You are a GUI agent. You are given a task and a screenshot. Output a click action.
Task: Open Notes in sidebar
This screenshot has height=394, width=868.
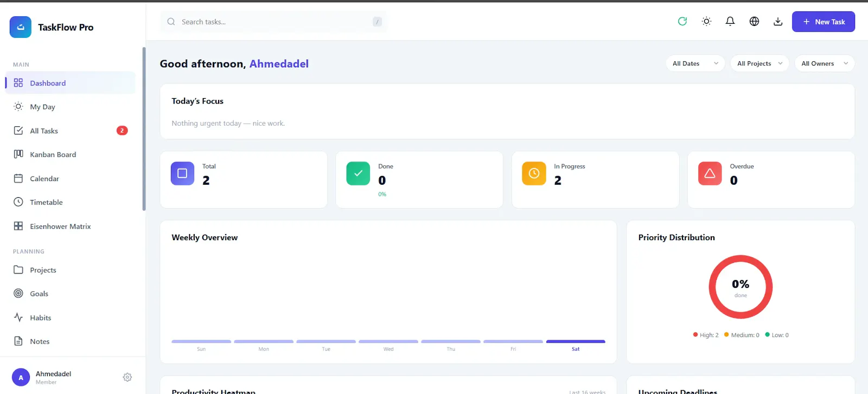pyautogui.click(x=71, y=341)
